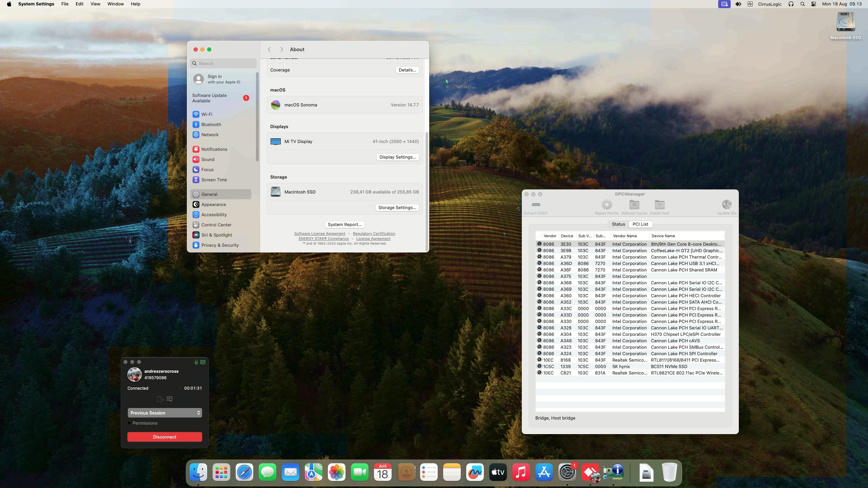Image resolution: width=868 pixels, height=488 pixels.
Task: Open Freeform from the Dock
Action: click(475, 472)
